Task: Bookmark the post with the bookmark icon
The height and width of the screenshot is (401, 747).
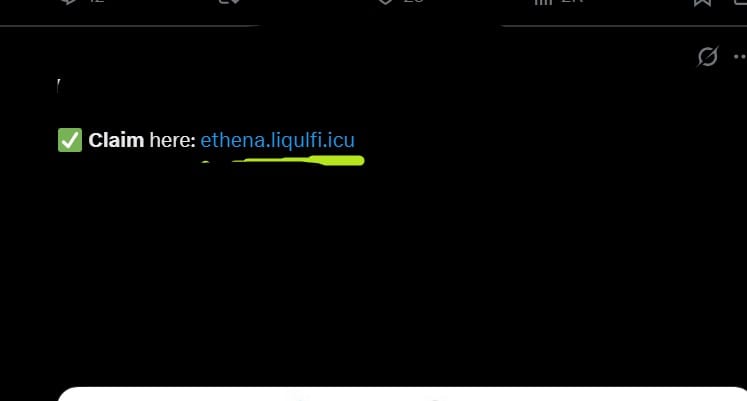Action: coord(703,2)
